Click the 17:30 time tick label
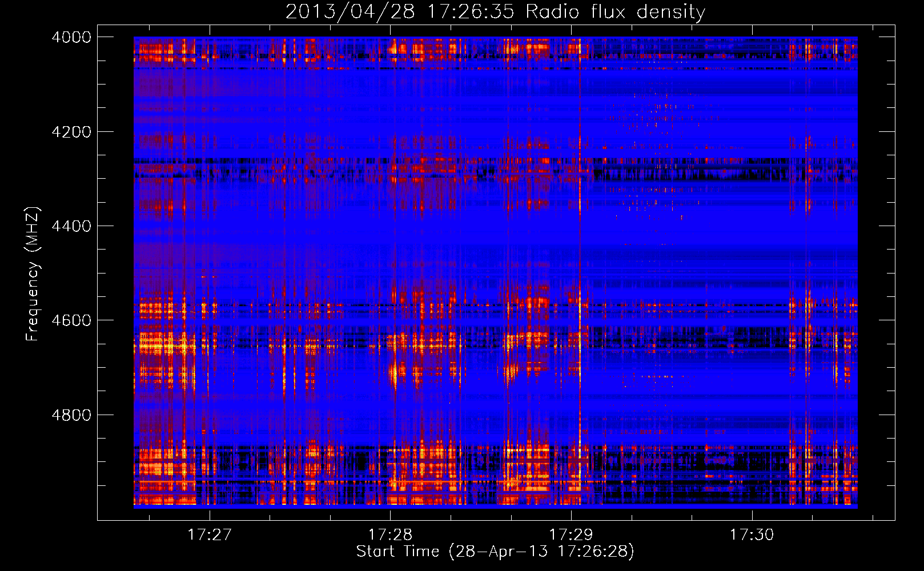The width and height of the screenshot is (924, 571). (x=752, y=534)
